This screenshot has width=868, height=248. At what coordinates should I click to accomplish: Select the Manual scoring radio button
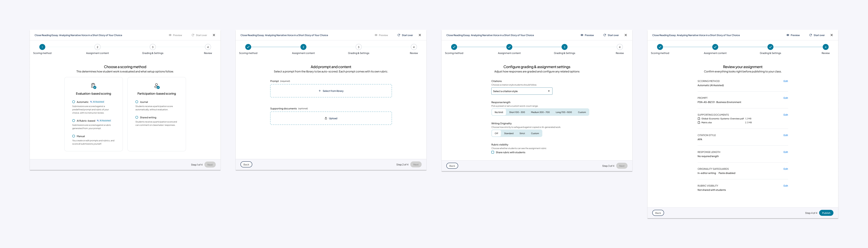(73, 136)
